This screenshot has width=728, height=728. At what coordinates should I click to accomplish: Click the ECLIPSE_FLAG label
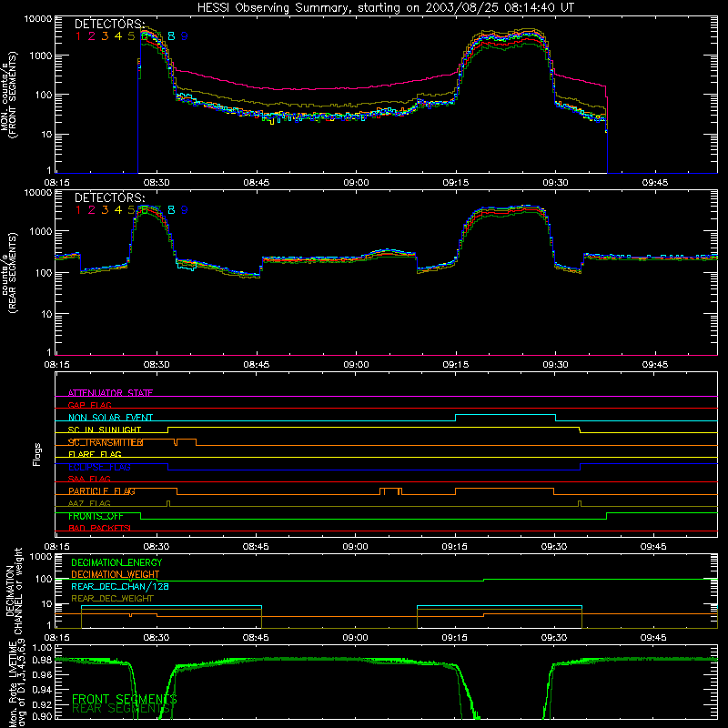(99, 467)
